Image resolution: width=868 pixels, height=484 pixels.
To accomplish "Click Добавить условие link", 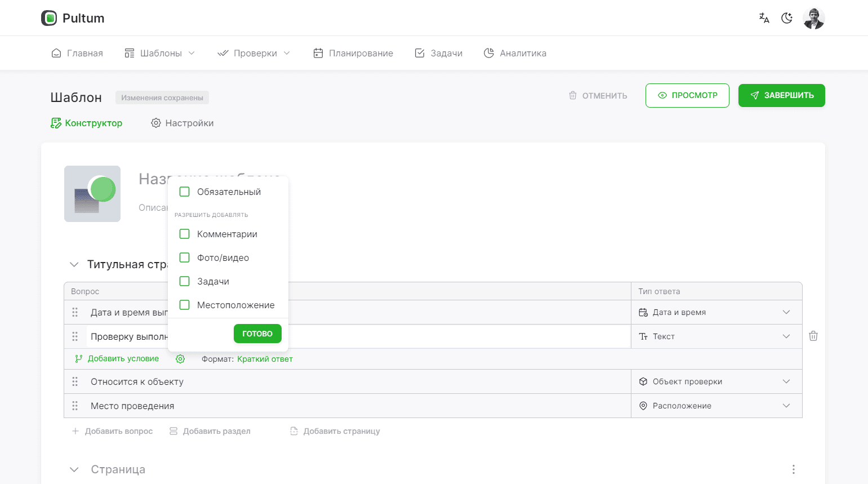I will point(117,359).
